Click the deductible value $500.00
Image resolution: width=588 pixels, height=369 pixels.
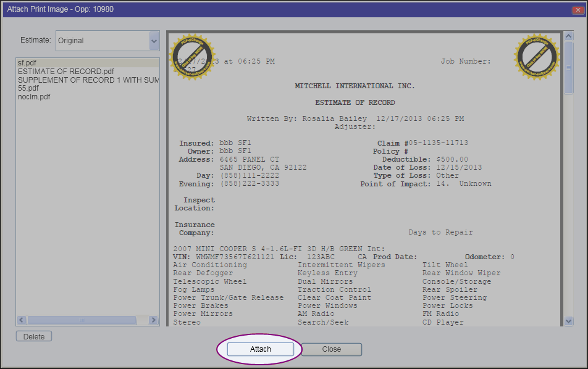coord(452,159)
